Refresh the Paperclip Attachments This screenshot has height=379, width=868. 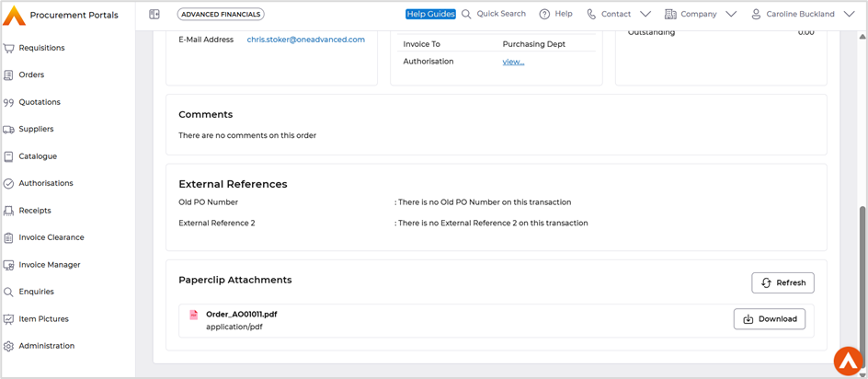coord(782,283)
